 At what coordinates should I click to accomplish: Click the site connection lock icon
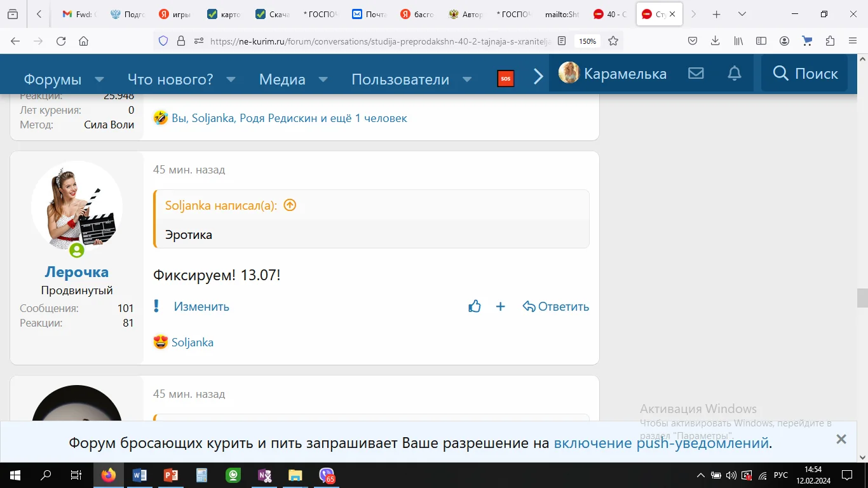pyautogui.click(x=182, y=40)
